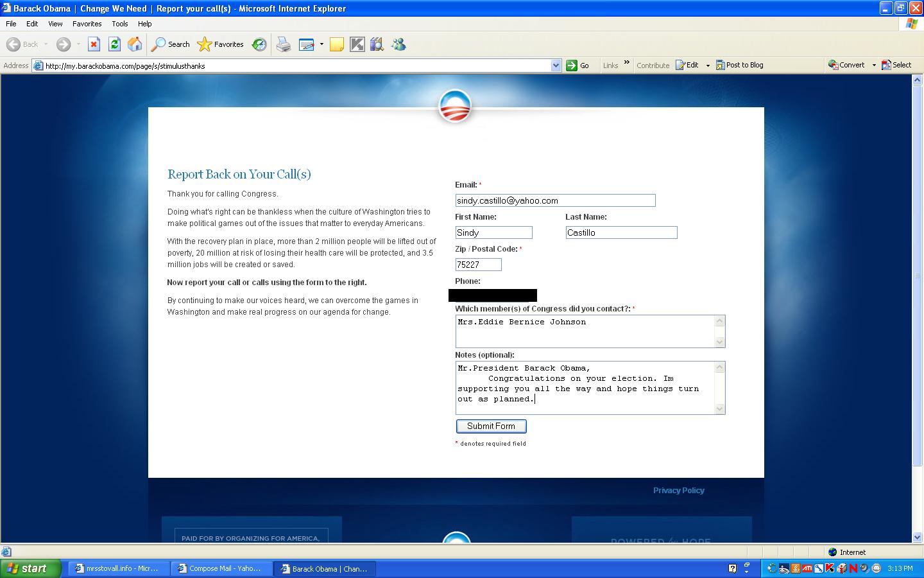Open the Convert dropdown arrow
The width and height of the screenshot is (924, 578).
[874, 66]
